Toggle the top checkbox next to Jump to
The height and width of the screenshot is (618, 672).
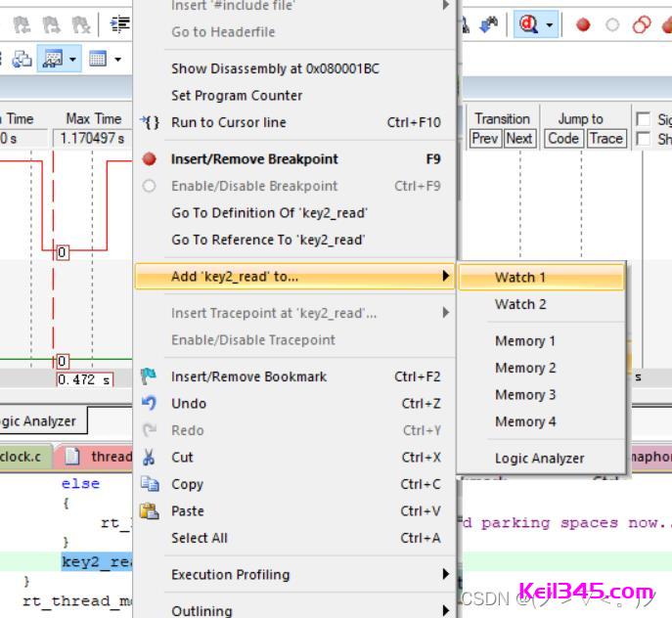pyautogui.click(x=643, y=119)
